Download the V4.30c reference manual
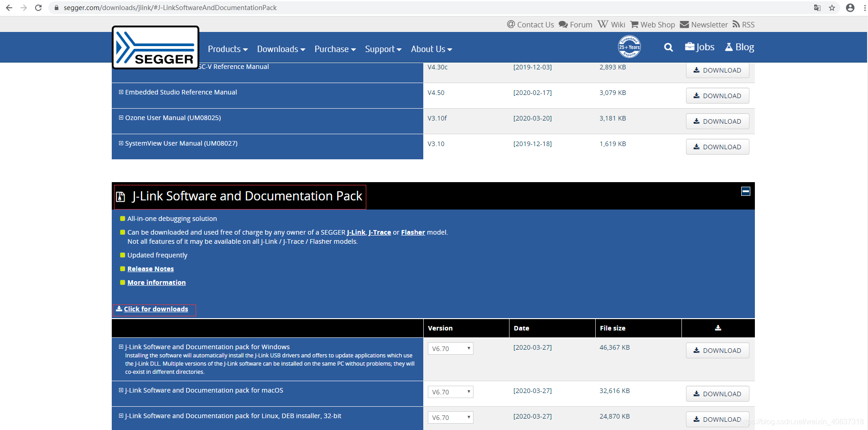This screenshot has height=430, width=868. pos(717,70)
